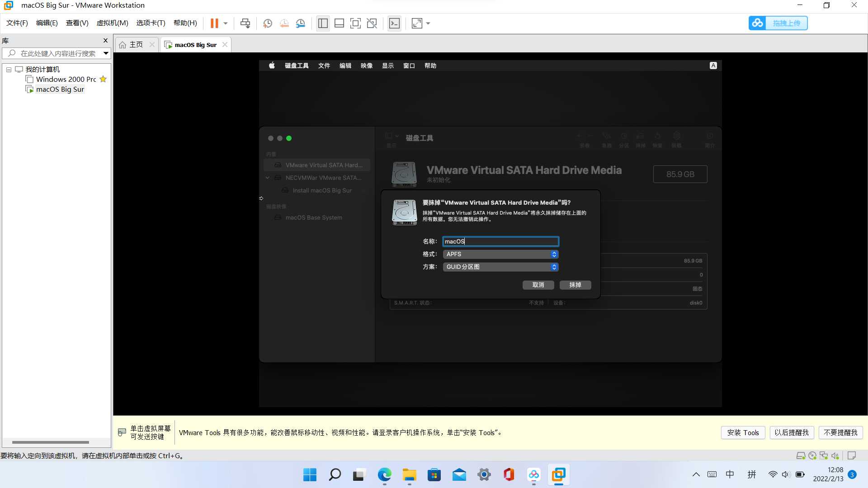Viewport: 868px width, 488px height.
Task: Toggle the library sidebar view icon
Action: pos(323,23)
